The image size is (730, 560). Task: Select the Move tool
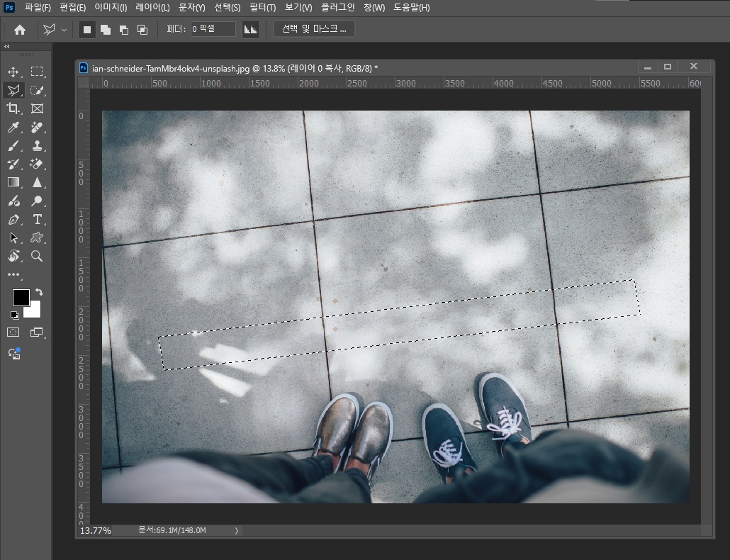point(13,72)
